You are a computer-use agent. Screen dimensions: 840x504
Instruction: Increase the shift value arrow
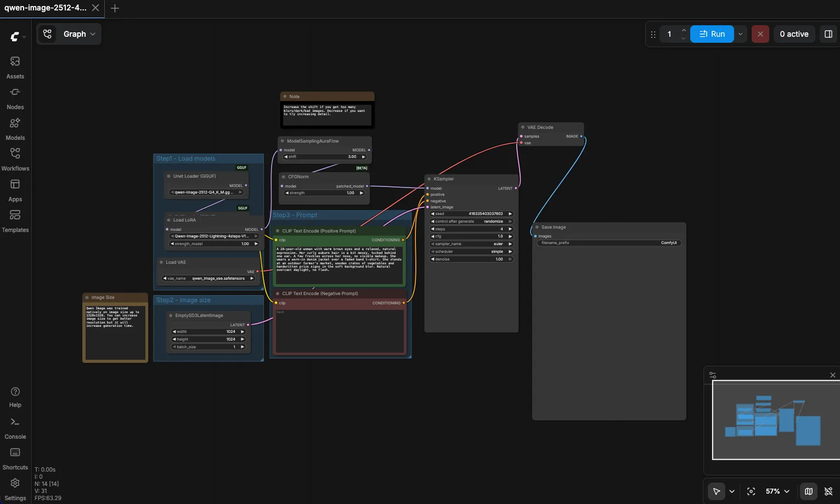click(363, 157)
